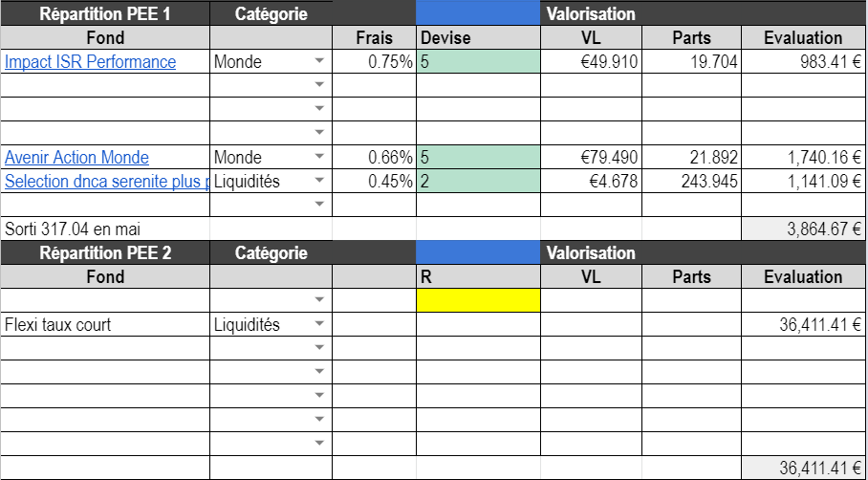Click the 3,864.67 € total cell

[803, 229]
